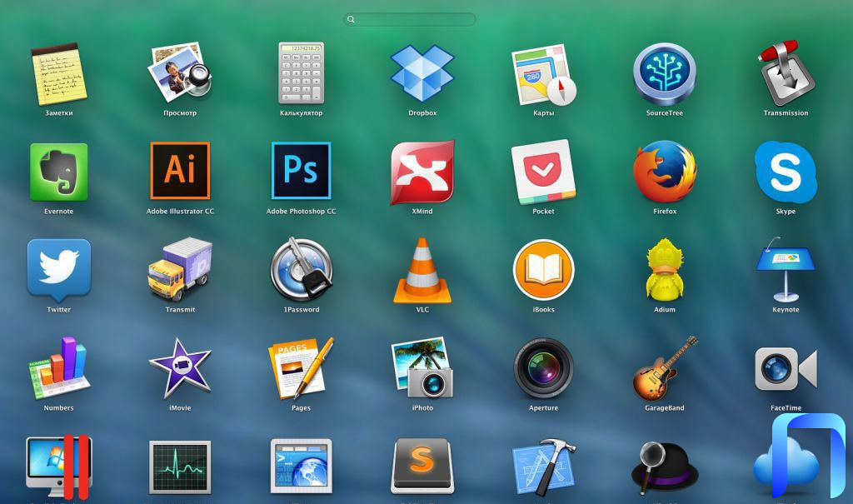Viewport: 853px width, 504px height.
Task: Launch the Transmit truck icon
Action: coord(180,269)
